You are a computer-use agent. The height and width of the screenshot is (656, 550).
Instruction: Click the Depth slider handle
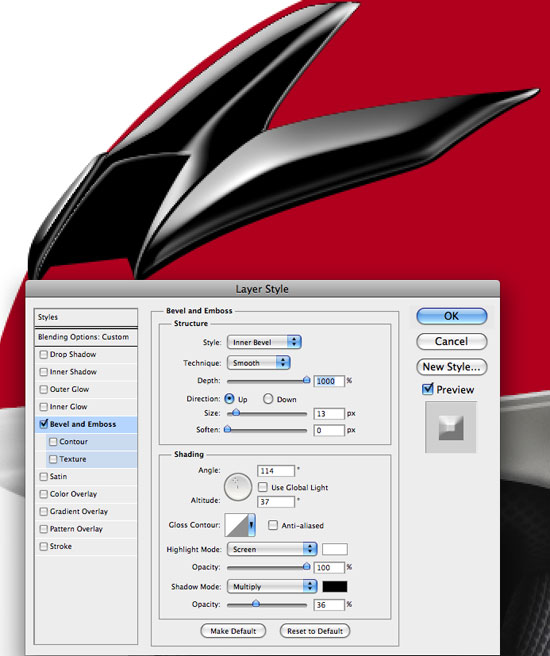[x=307, y=380]
